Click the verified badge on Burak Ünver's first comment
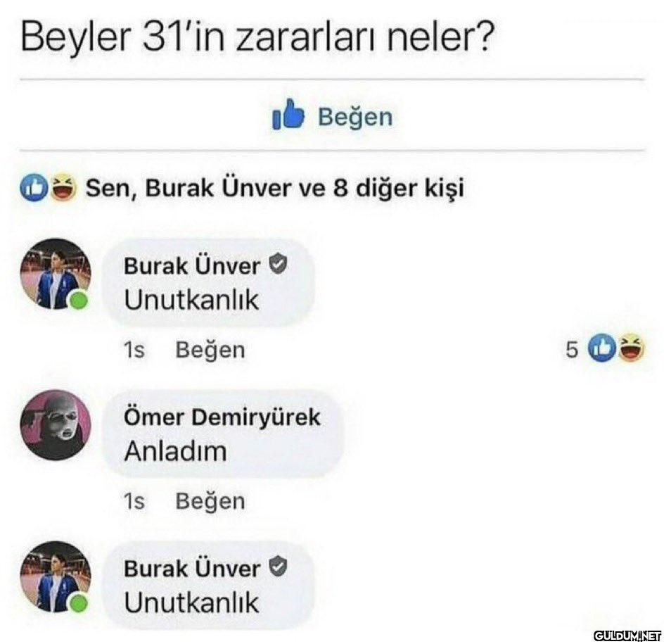This screenshot has width=664, height=644. point(279,264)
